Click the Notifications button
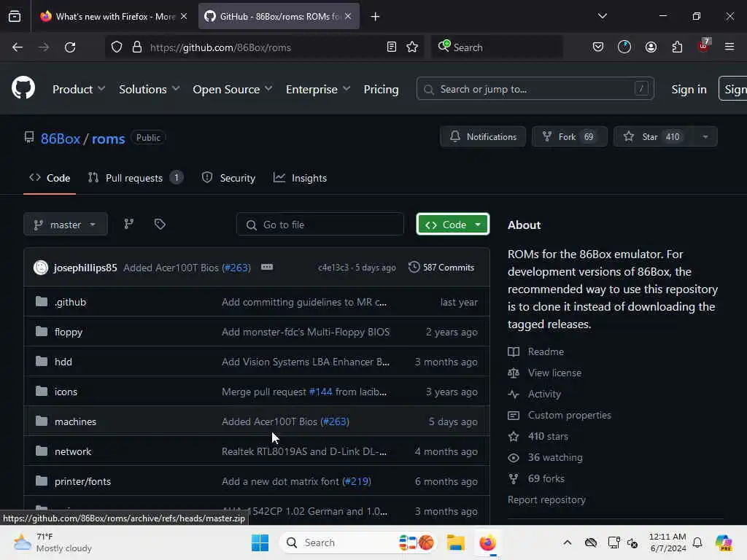Screen dimensions: 747x560 pyautogui.click(x=483, y=136)
